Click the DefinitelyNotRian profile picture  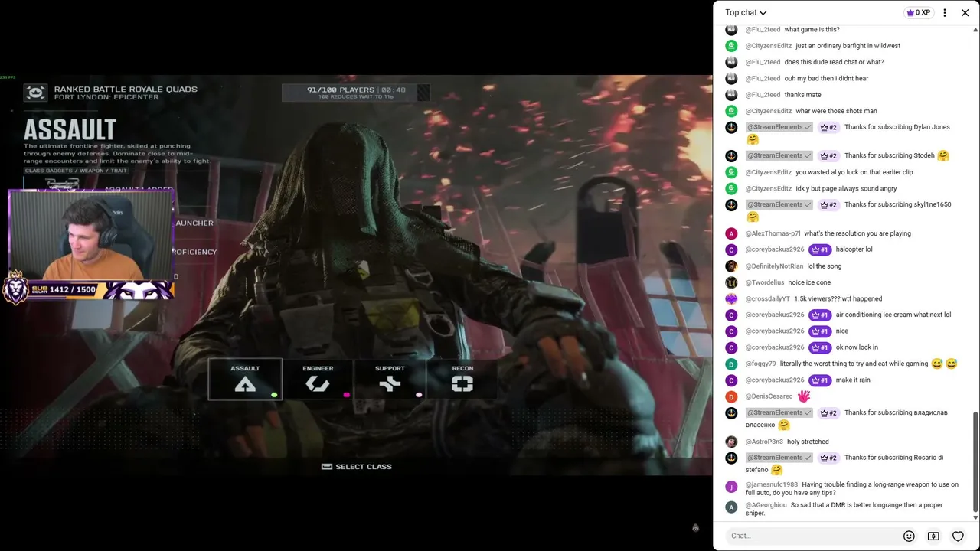(x=731, y=266)
